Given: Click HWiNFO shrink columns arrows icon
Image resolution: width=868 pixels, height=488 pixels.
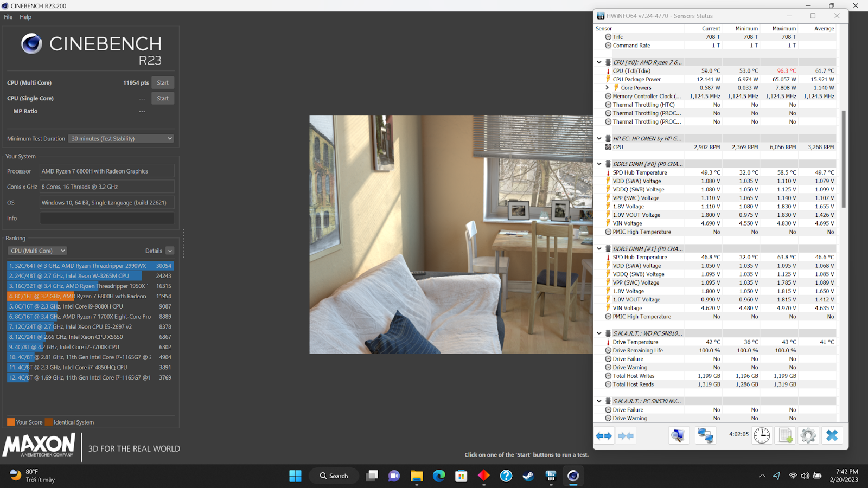Looking at the screenshot, I should click(626, 435).
